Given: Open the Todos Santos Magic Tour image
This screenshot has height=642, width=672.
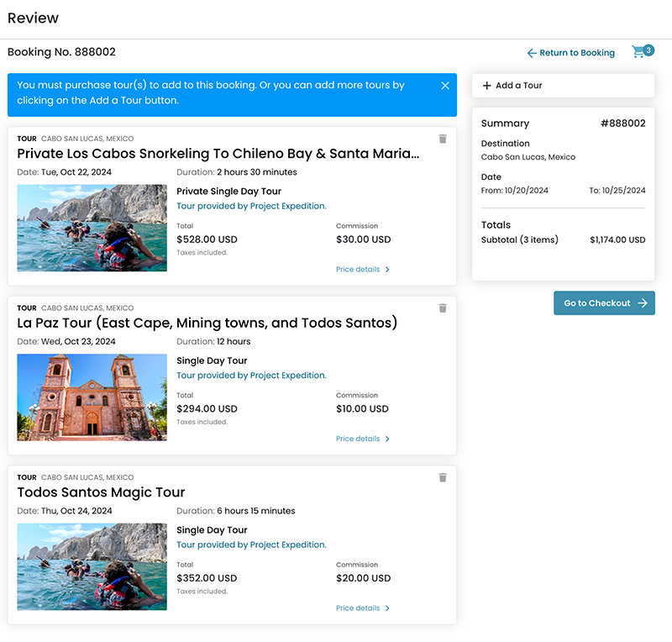Looking at the screenshot, I should pyautogui.click(x=92, y=566).
